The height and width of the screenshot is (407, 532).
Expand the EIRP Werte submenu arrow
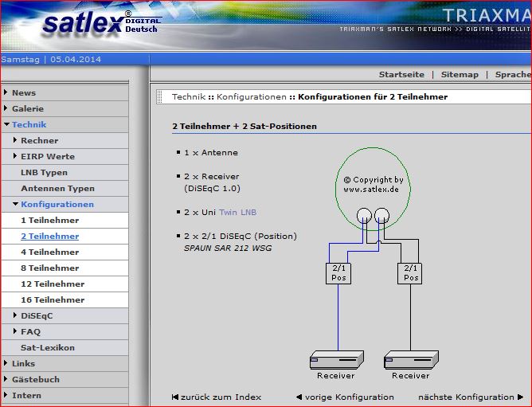(15, 156)
